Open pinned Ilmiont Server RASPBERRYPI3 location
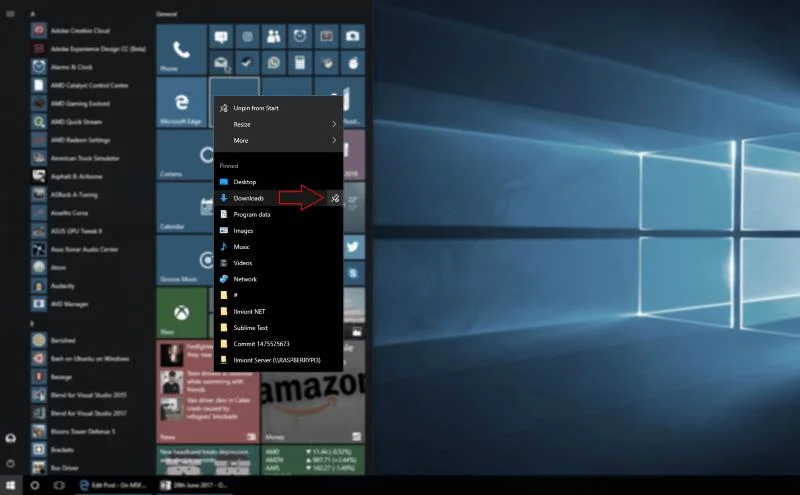Screen dimensions: 800x495 pyautogui.click(x=278, y=360)
